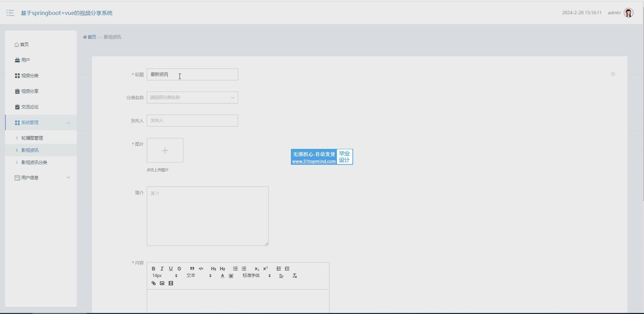The width and height of the screenshot is (644, 314).
Task: Toggle italic formatting in the editor toolbar
Action: [x=162, y=269]
